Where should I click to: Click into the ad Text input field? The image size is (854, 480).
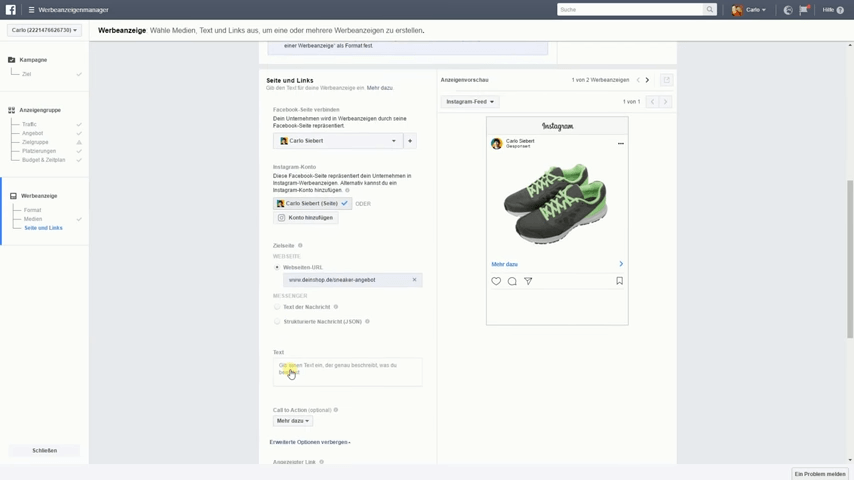pyautogui.click(x=347, y=371)
